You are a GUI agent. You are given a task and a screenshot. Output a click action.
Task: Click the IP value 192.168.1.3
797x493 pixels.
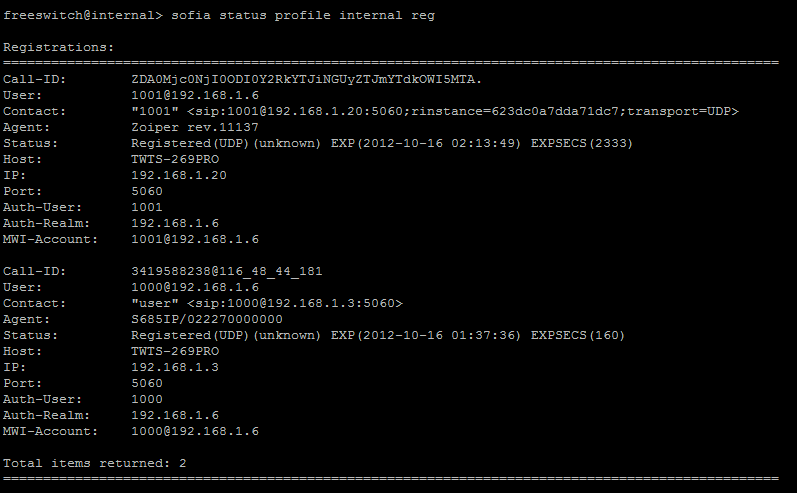coord(175,367)
